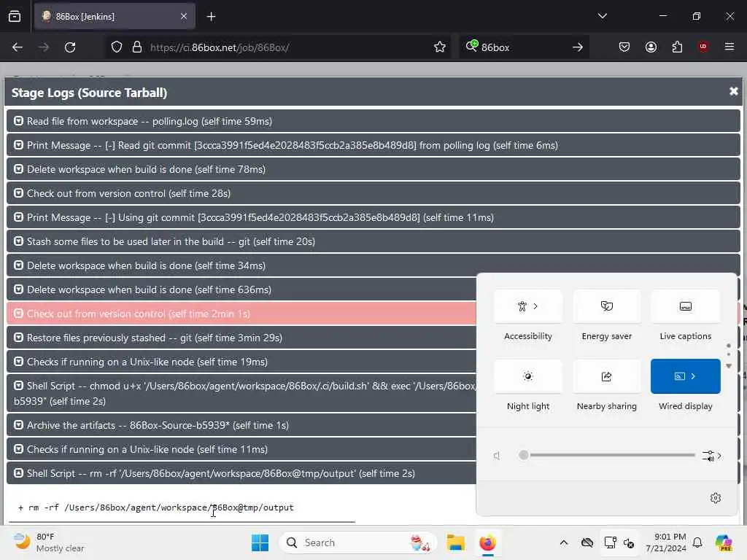
Task: Open network display tray icon
Action: coord(611,542)
